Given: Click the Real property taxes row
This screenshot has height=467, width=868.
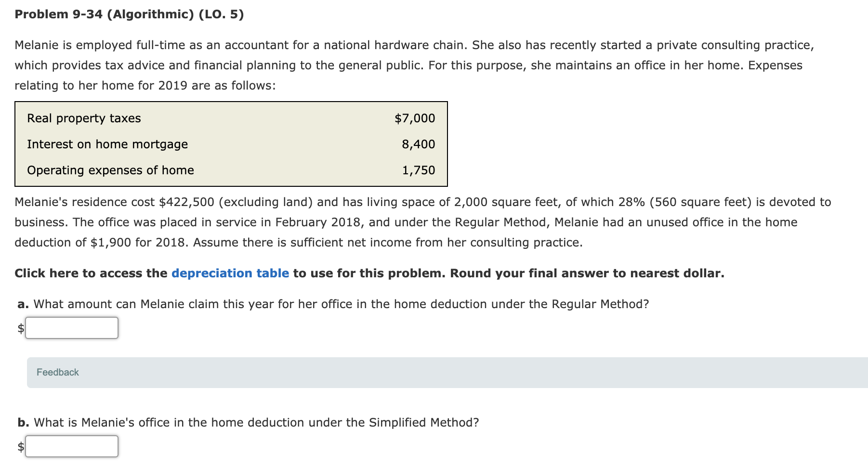Looking at the screenshot, I should point(84,118).
